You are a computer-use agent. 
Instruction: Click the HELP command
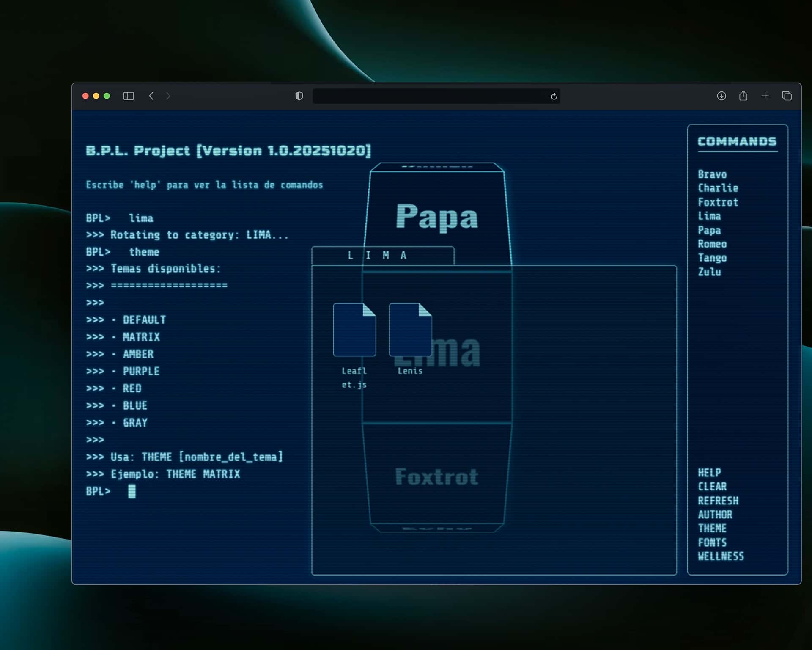pyautogui.click(x=709, y=473)
